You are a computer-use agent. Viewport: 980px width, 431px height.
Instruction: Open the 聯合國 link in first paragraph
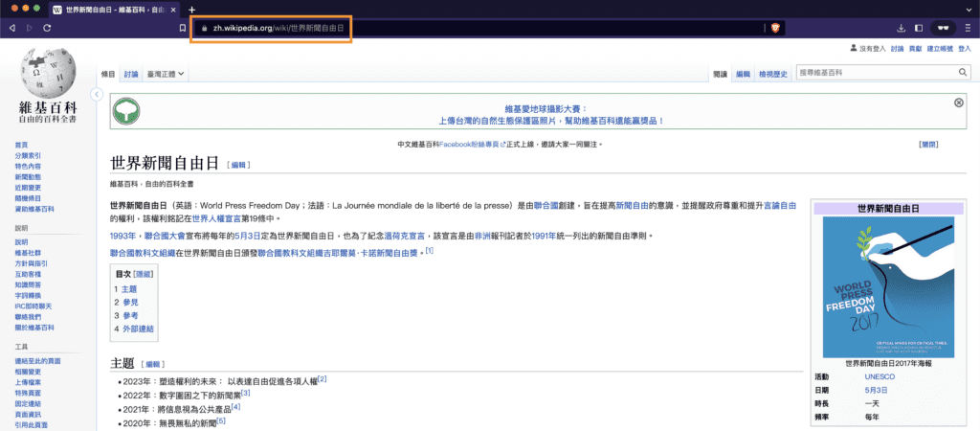coord(546,205)
